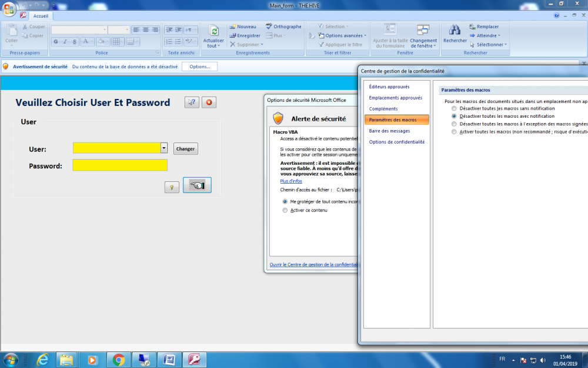Click the Changer button
The image size is (588, 368).
(186, 149)
